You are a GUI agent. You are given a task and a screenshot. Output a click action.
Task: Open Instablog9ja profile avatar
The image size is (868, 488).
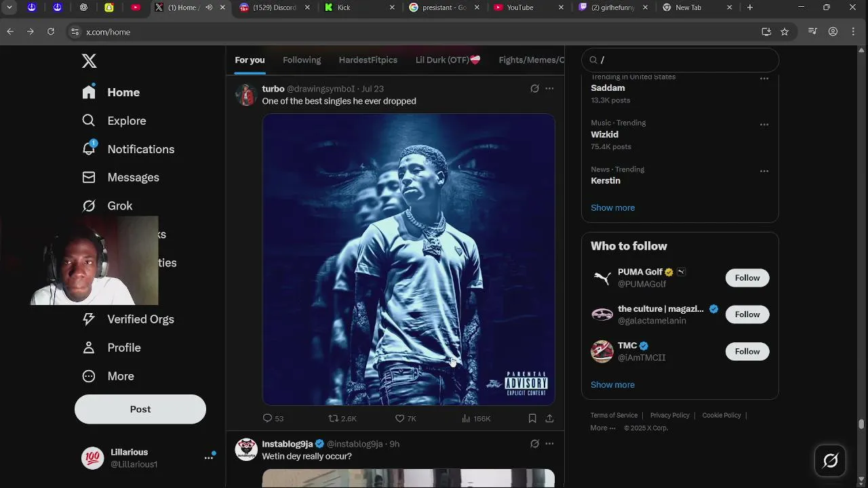[246, 449]
